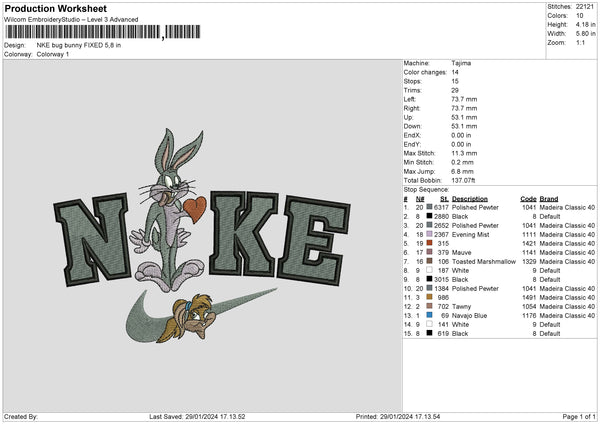The width and height of the screenshot is (600, 424).
Task: Select the Black swatch with 3015 stitches
Action: click(429, 279)
